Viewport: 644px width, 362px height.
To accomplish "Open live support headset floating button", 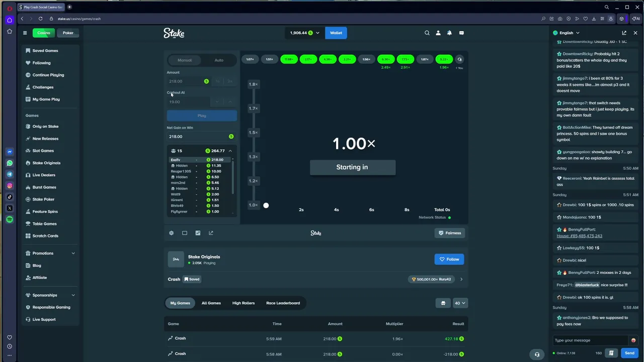I will tap(537, 354).
